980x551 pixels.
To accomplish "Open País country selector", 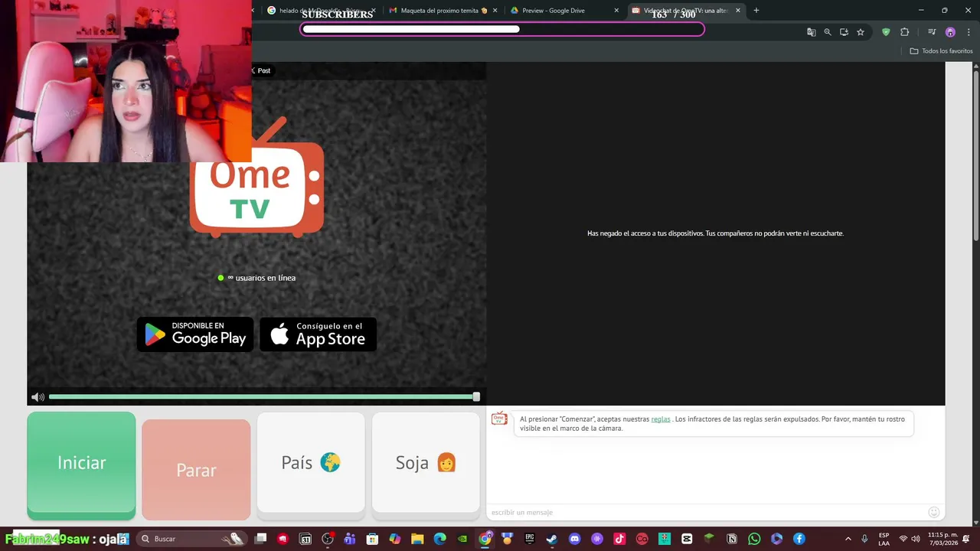I will 311,462.
